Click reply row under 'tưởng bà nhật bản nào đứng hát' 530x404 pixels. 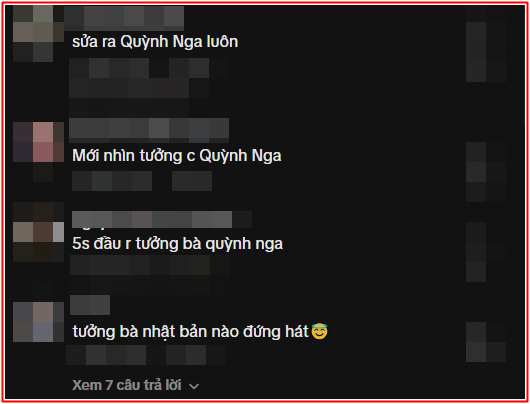146,355
